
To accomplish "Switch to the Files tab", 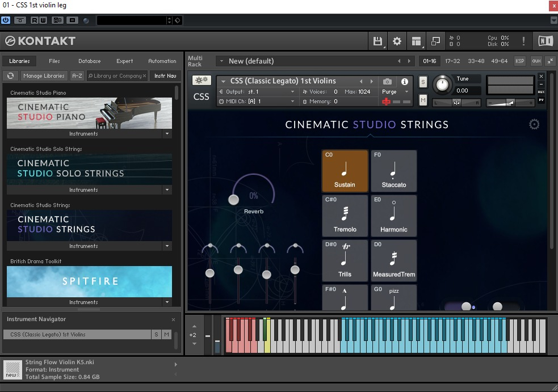I will pos(54,61).
